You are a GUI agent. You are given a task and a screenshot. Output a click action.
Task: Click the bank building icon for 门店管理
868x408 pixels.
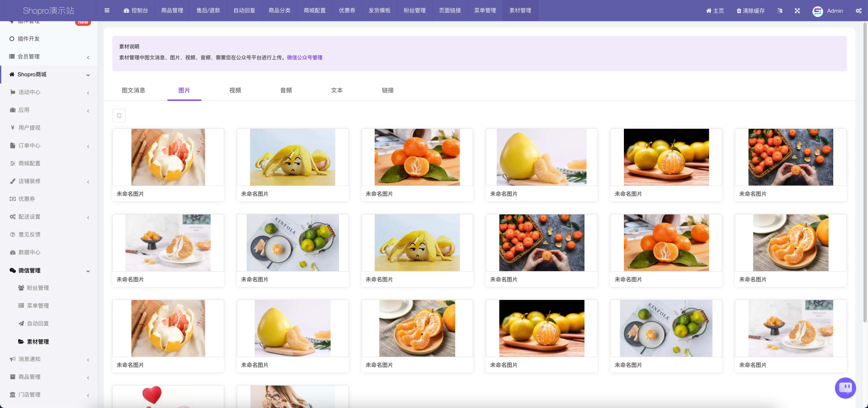coord(13,395)
